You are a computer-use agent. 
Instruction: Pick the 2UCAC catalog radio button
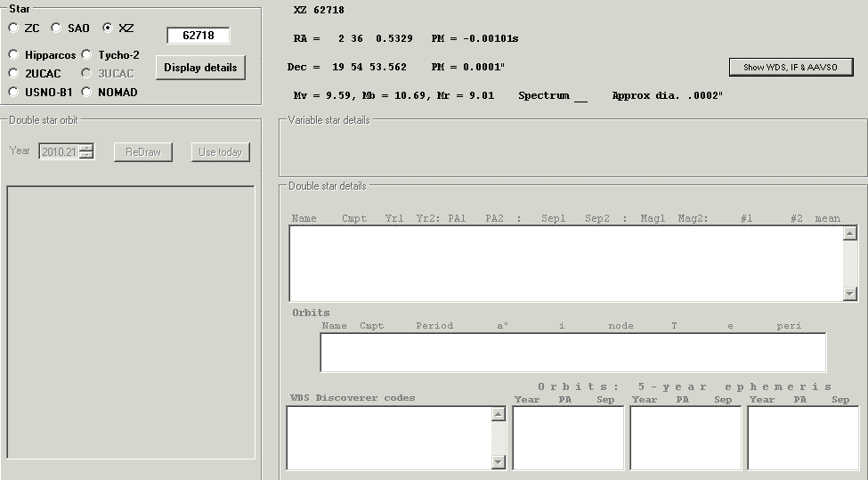coord(14,73)
